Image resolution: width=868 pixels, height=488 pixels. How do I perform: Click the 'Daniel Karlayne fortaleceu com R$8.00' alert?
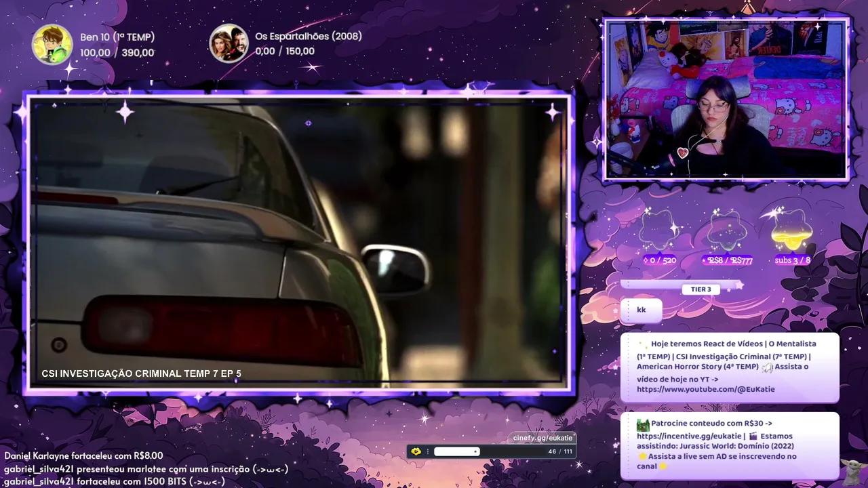83,455
